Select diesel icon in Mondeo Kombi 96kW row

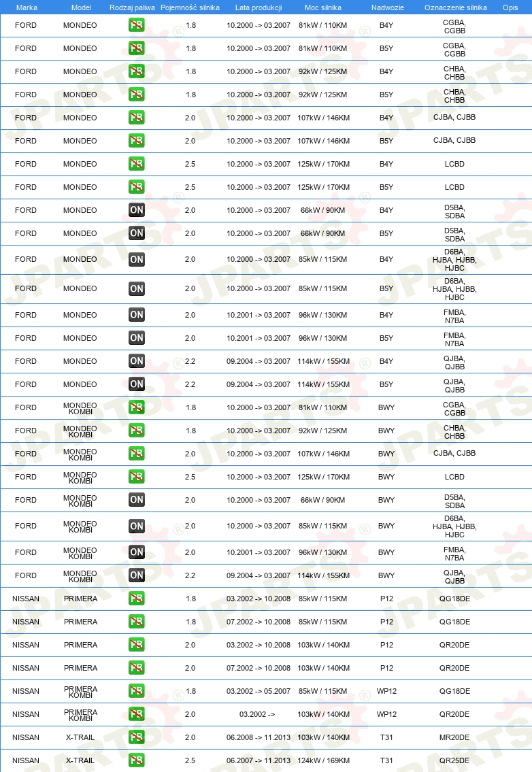pyautogui.click(x=137, y=552)
